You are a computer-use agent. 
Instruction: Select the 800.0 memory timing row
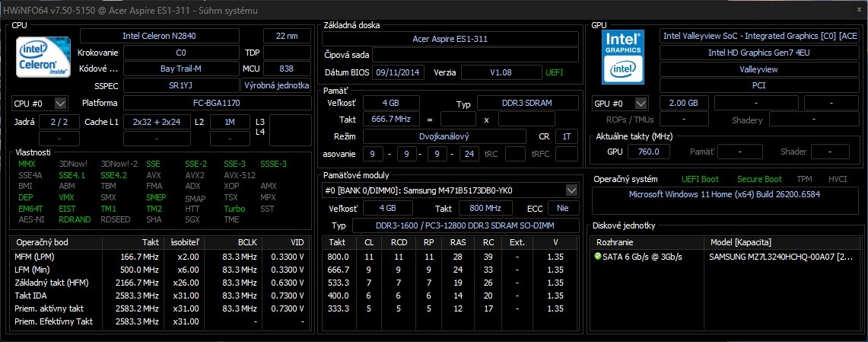pyautogui.click(x=450, y=257)
